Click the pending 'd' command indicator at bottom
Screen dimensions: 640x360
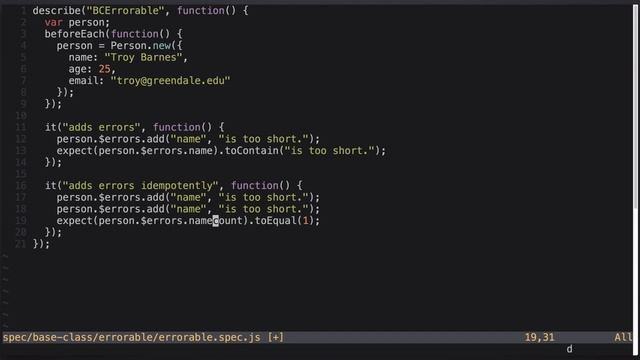point(569,349)
